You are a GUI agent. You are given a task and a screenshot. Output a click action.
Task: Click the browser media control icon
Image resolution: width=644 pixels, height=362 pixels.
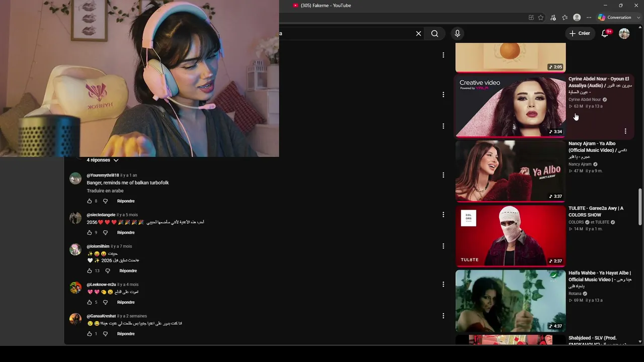553,18
